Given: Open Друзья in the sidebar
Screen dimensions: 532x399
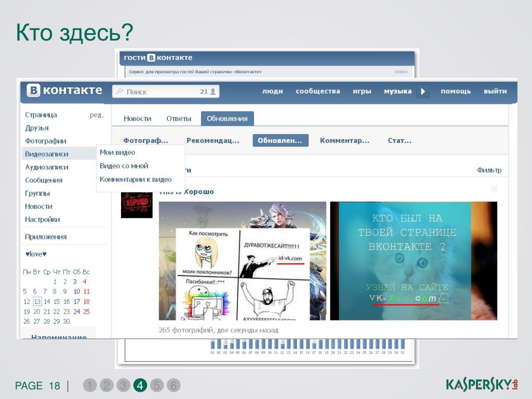Looking at the screenshot, I should pos(37,128).
